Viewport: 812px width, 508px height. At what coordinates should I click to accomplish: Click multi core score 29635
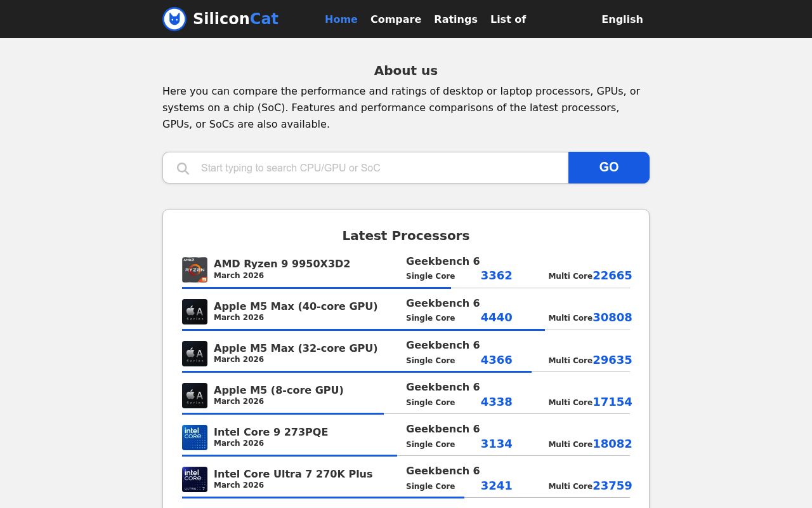[612, 360]
